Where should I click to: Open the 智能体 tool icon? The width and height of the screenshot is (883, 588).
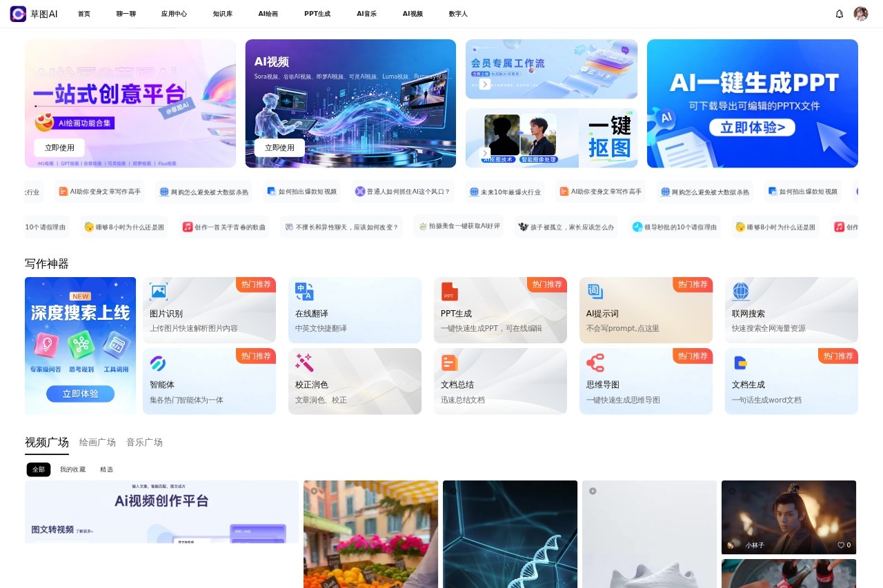159,362
